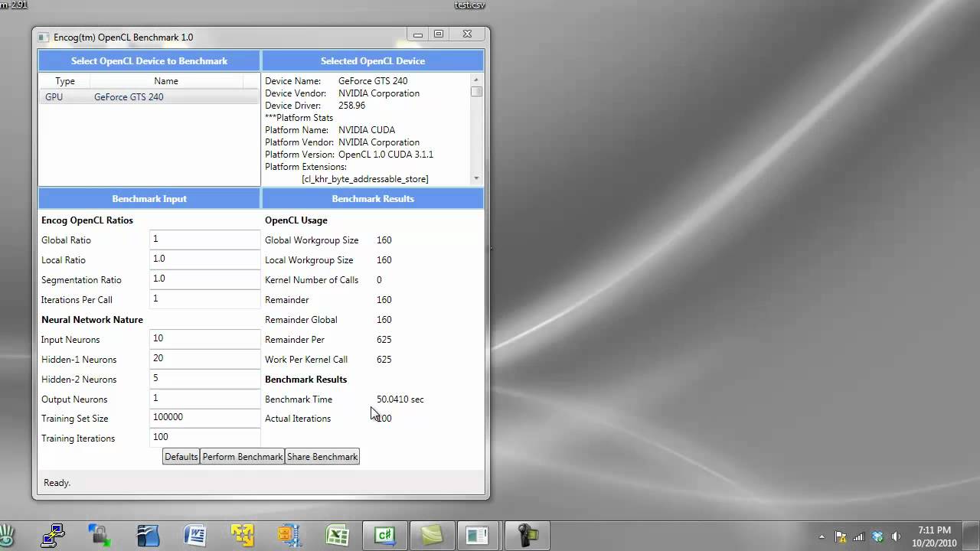Click the Defaults button
The width and height of the screenshot is (980, 551).
click(181, 457)
